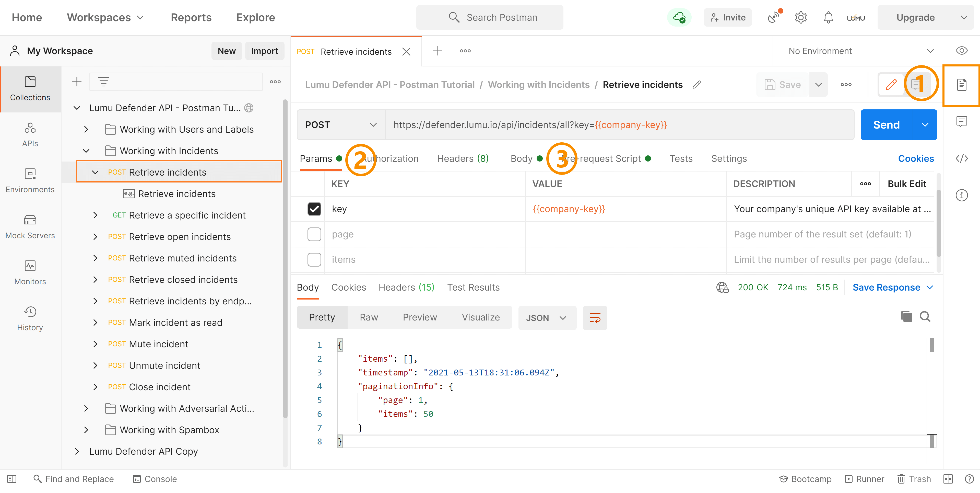Enable the page query parameter
980x493 pixels.
(314, 234)
